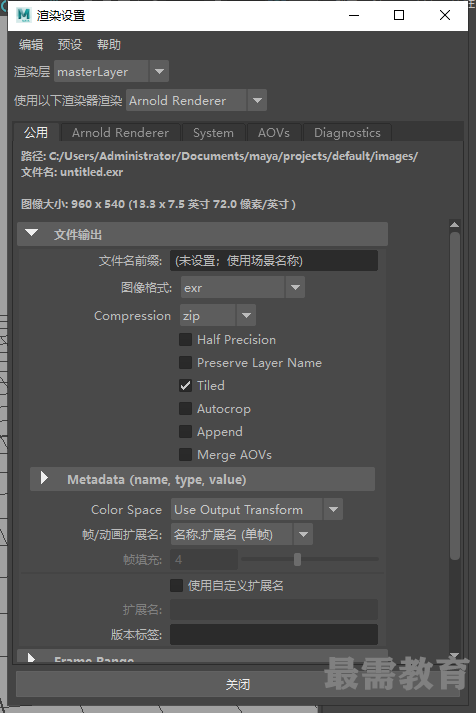This screenshot has height=713, width=476.
Task: Open the Compression zip dropdown
Action: tap(218, 315)
